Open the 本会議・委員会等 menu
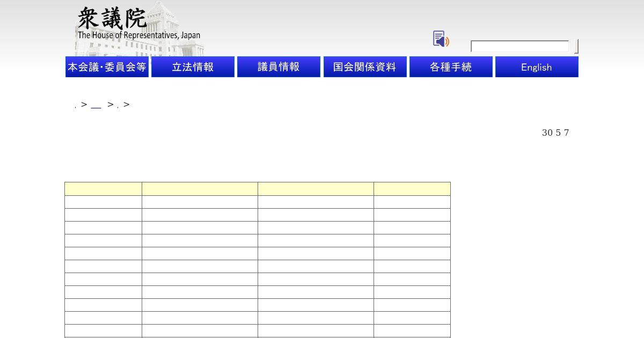The image size is (644, 338). (107, 67)
